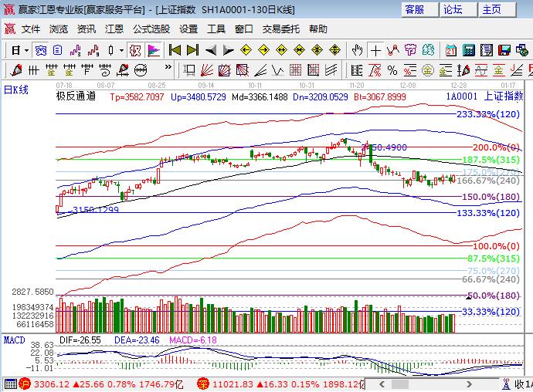This screenshot has height=392, width=533.
Task: Open the calendar date icon
Action: pos(451,50)
